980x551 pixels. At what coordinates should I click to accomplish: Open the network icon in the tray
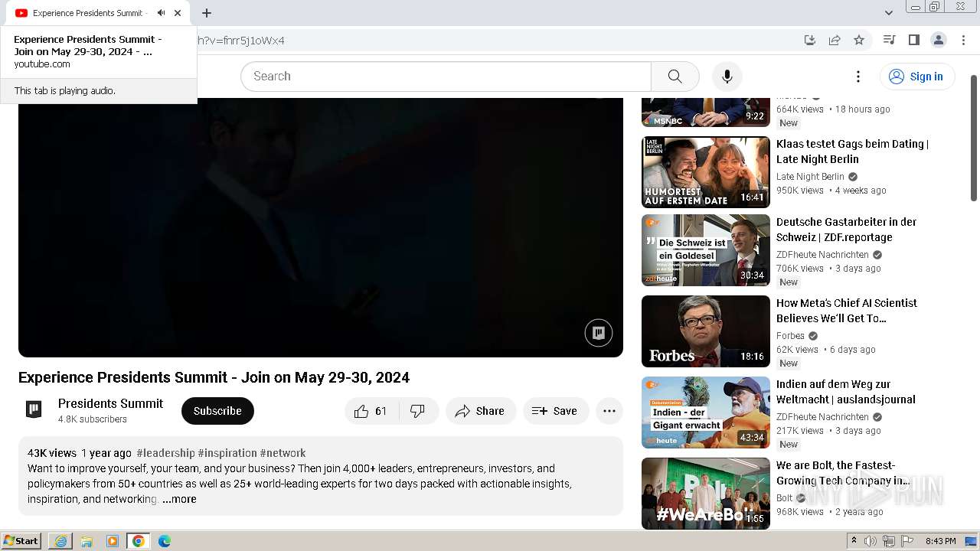tap(889, 541)
